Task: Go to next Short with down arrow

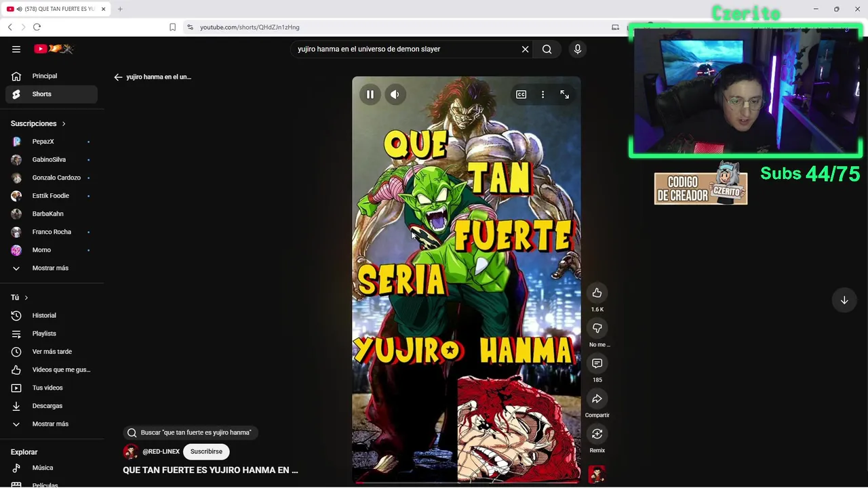Action: 844,300
